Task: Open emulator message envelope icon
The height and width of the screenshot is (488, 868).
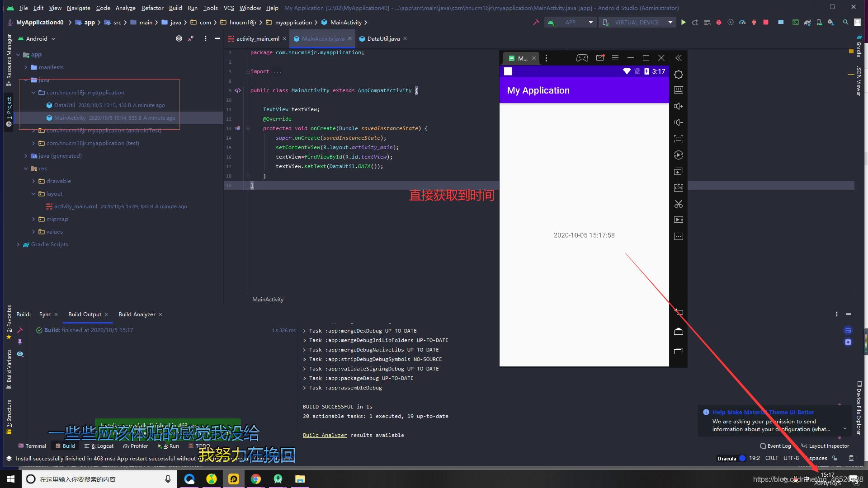Action: click(x=600, y=58)
